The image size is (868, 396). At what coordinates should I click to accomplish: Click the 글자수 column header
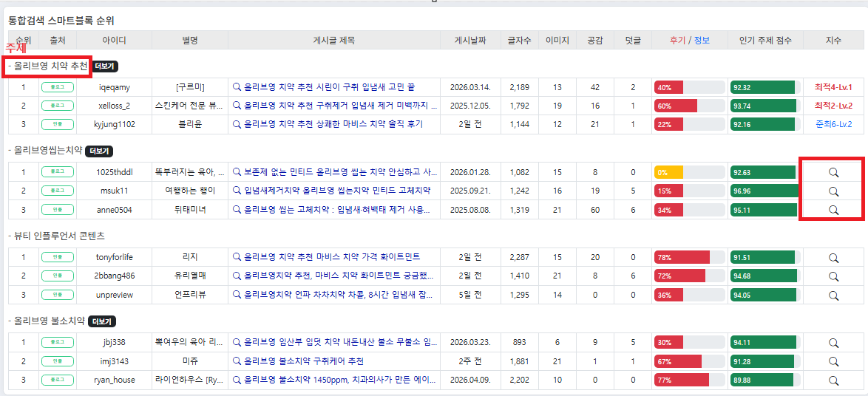point(519,41)
